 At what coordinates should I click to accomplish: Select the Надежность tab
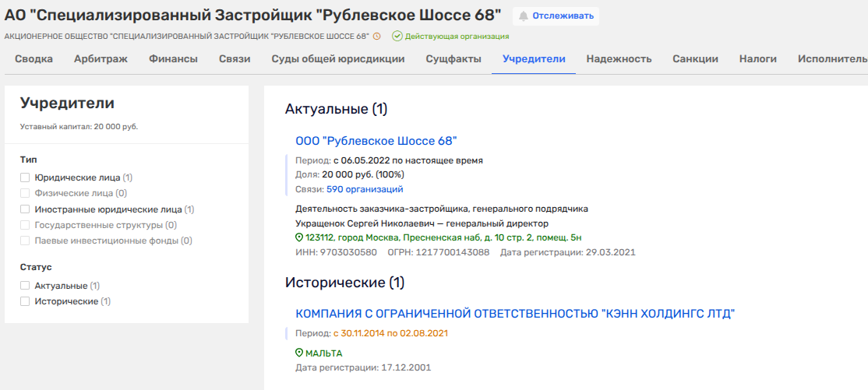coord(619,58)
